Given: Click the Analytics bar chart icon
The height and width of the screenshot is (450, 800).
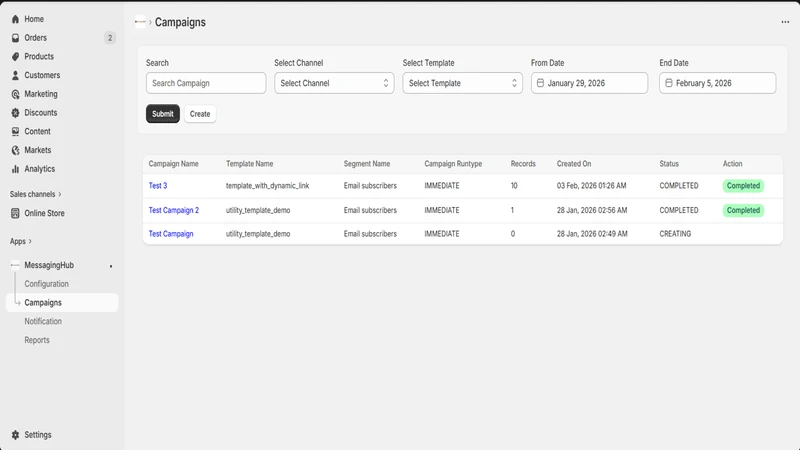Looking at the screenshot, I should [15, 169].
